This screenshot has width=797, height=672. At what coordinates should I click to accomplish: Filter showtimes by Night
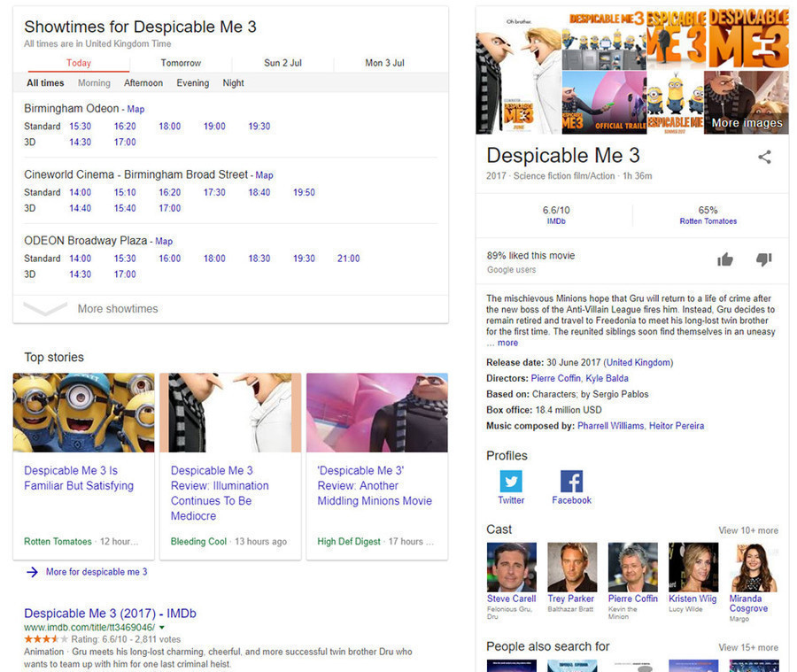233,83
